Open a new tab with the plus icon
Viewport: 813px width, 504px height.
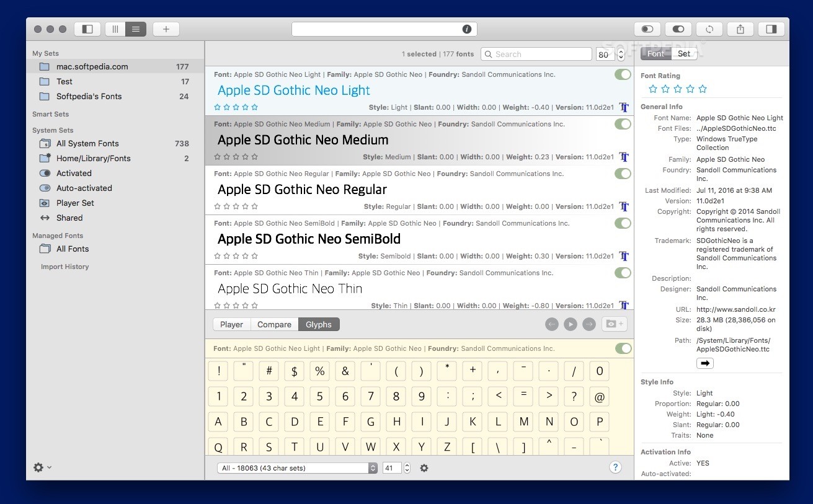166,29
